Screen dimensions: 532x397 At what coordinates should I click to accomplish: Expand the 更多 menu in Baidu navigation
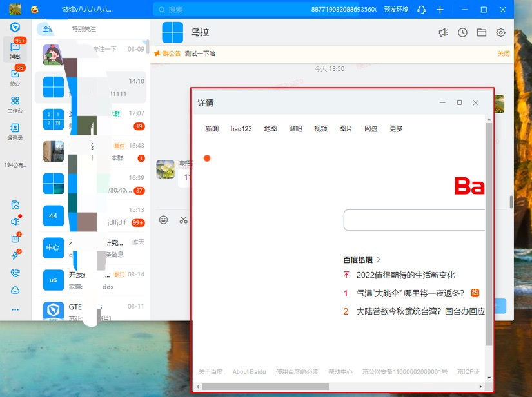(x=396, y=129)
